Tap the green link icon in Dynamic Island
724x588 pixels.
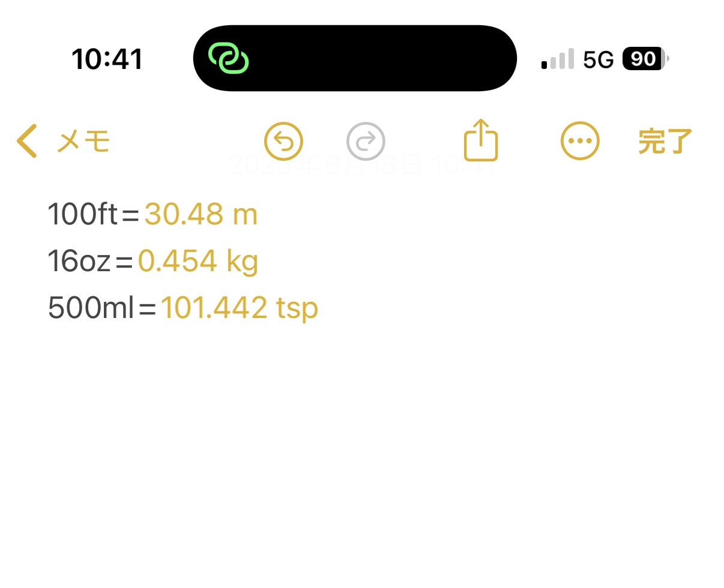[x=228, y=59]
